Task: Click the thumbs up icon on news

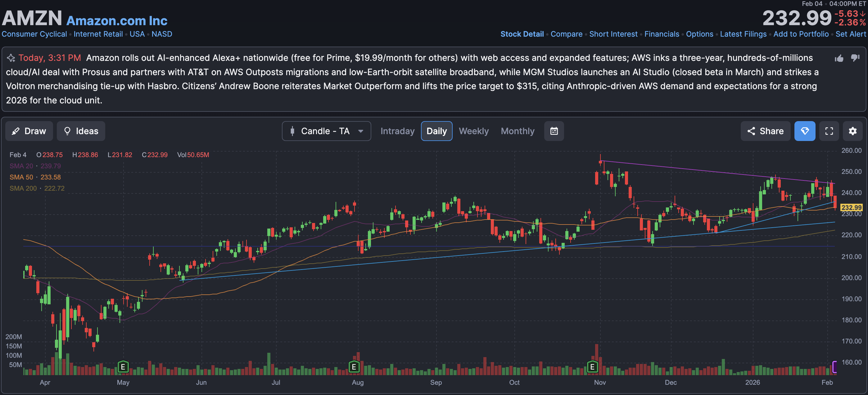Action: click(839, 58)
